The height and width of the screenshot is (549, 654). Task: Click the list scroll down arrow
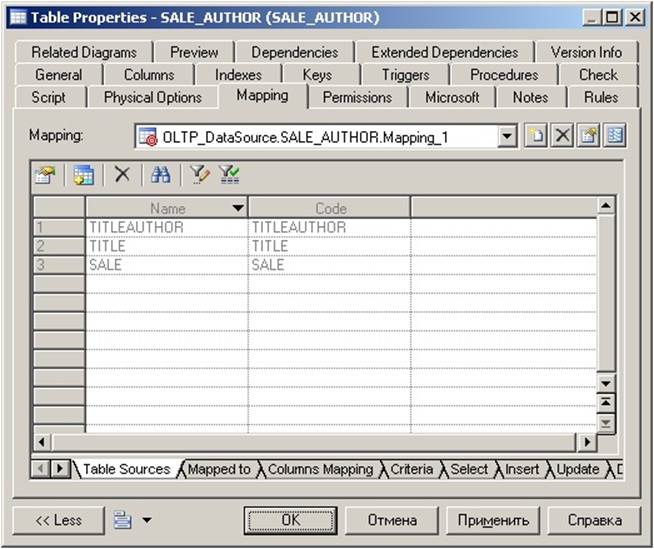pyautogui.click(x=606, y=383)
